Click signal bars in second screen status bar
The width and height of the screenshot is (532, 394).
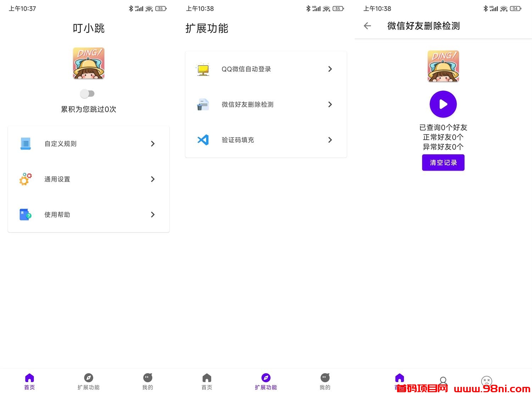(316, 9)
